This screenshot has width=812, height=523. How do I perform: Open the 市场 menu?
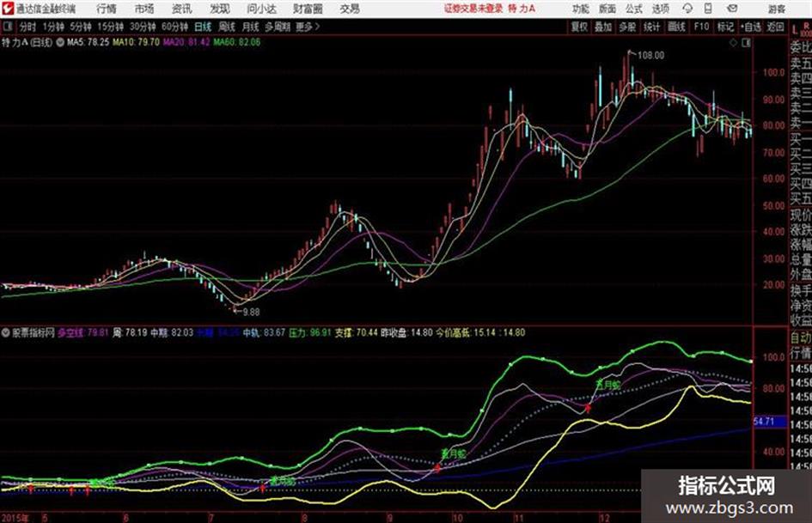pos(144,9)
